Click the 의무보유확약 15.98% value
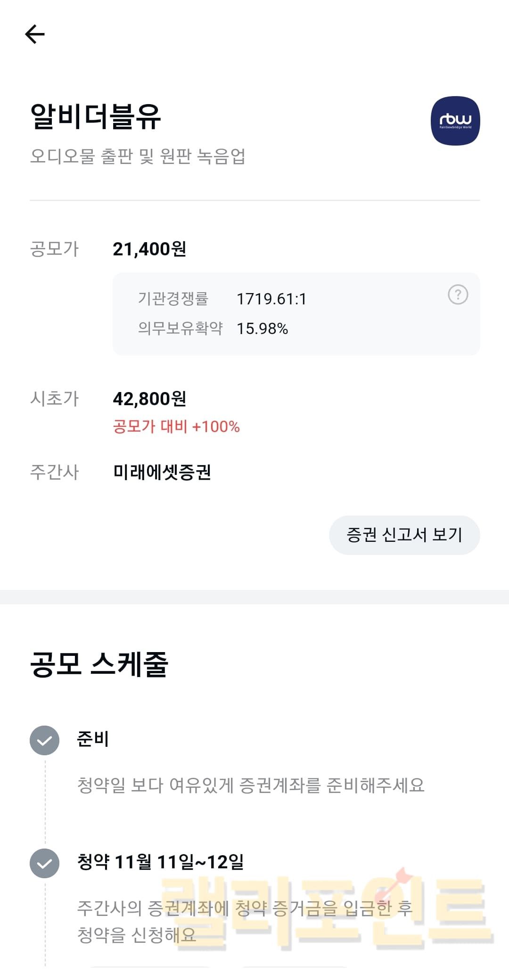The width and height of the screenshot is (509, 980). click(x=262, y=328)
